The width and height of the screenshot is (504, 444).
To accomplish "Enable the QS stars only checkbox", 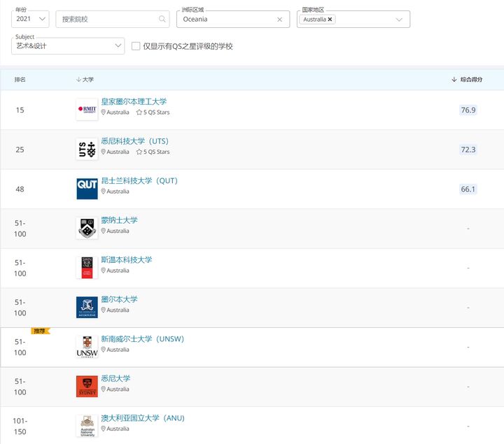I will click(136, 46).
